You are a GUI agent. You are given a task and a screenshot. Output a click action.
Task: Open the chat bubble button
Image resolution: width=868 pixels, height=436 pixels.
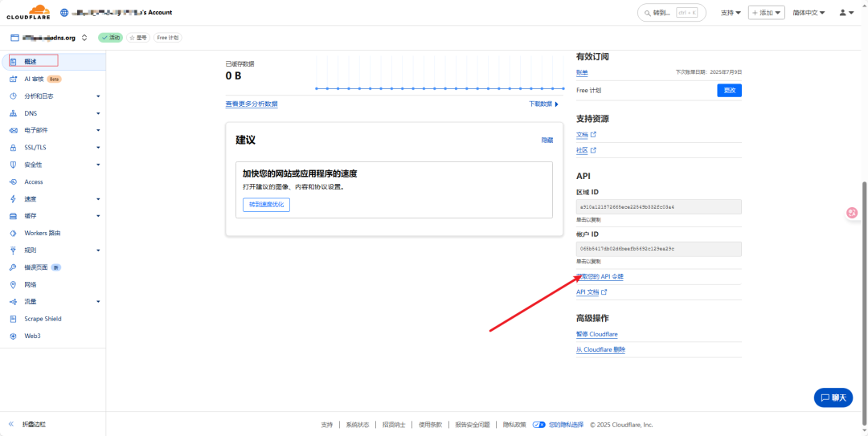[833, 397]
